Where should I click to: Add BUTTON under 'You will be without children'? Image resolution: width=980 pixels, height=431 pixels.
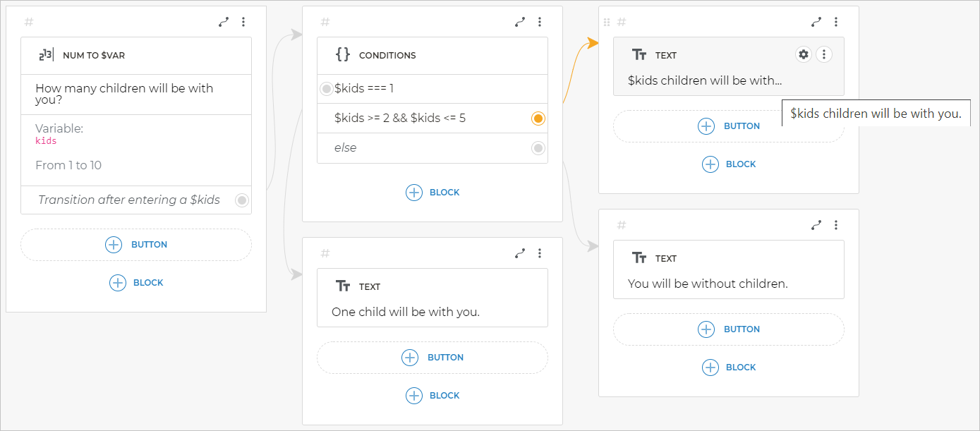tap(729, 329)
